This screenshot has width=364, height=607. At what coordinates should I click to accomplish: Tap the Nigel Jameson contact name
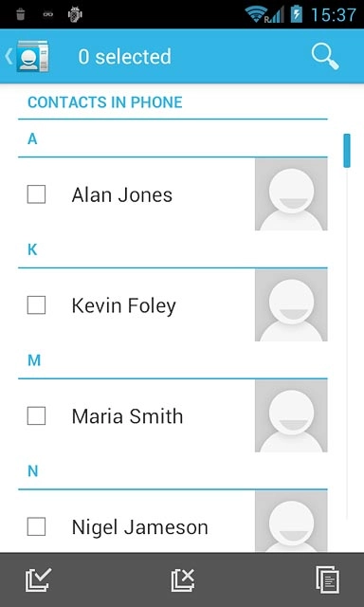point(139,527)
